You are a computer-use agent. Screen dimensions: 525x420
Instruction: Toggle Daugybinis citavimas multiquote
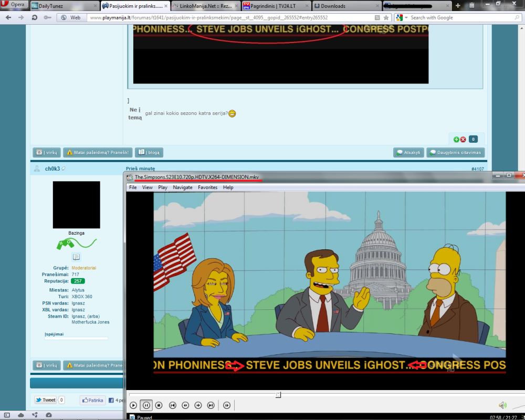456,152
